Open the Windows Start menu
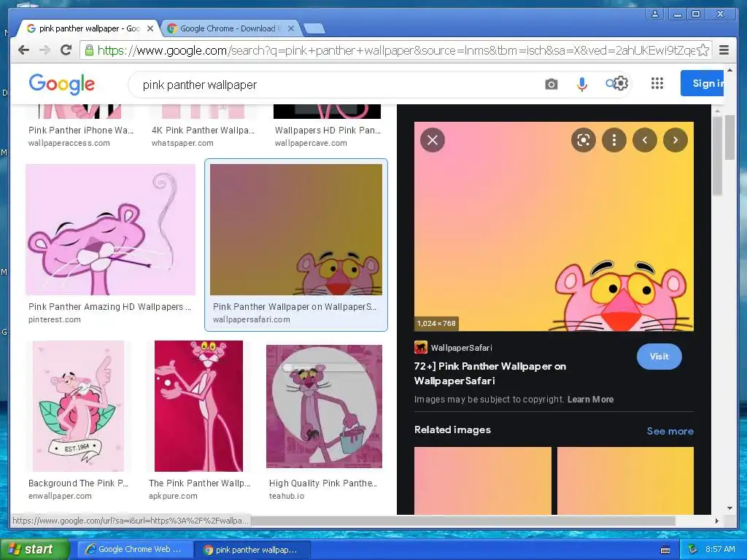This screenshot has height=560, width=747. click(34, 550)
